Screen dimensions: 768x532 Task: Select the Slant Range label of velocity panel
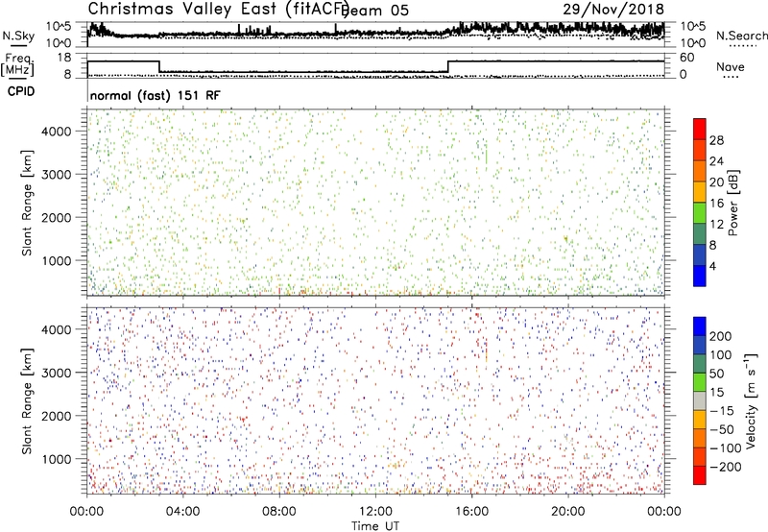[27, 401]
